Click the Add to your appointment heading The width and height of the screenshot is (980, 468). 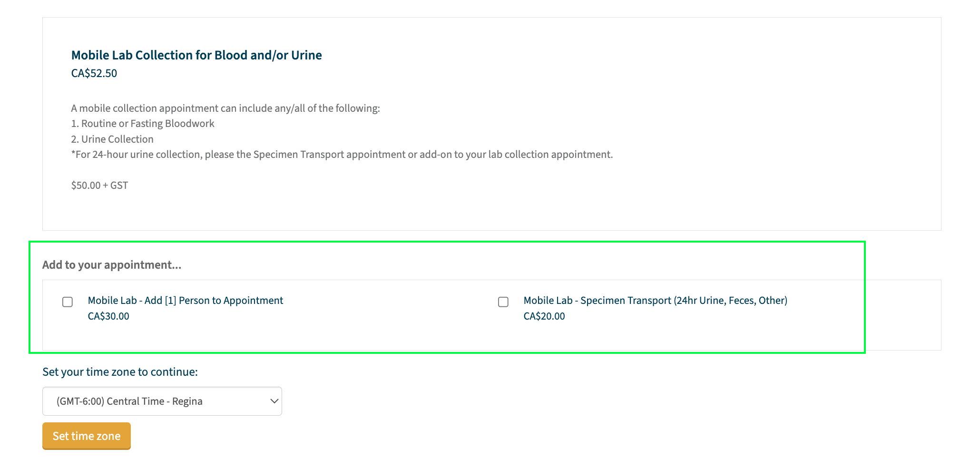coord(112,265)
